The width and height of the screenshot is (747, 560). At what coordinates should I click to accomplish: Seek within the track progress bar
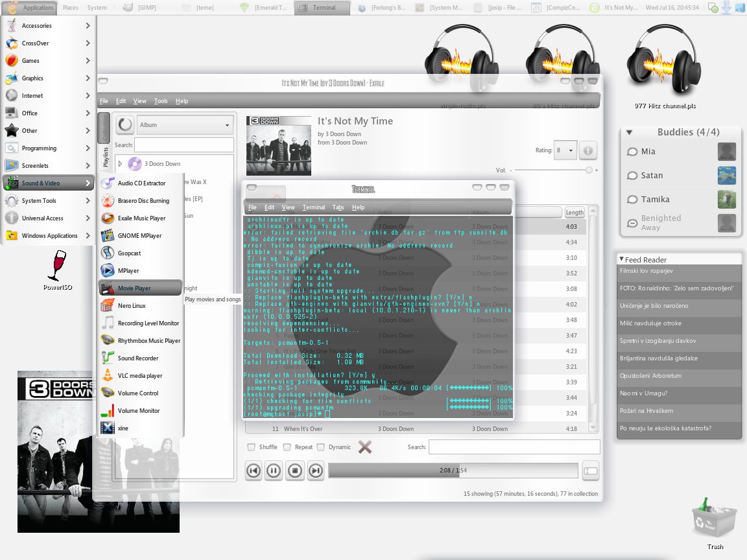point(453,471)
